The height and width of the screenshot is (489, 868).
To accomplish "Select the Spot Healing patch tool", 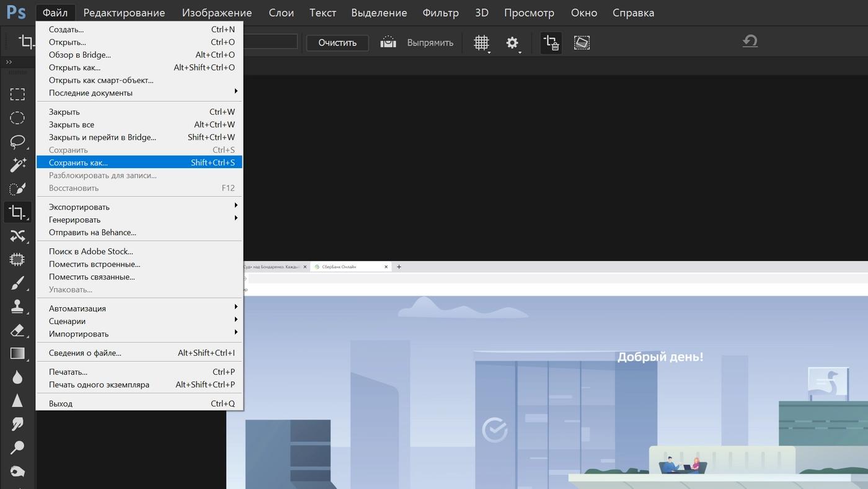I will tap(17, 259).
